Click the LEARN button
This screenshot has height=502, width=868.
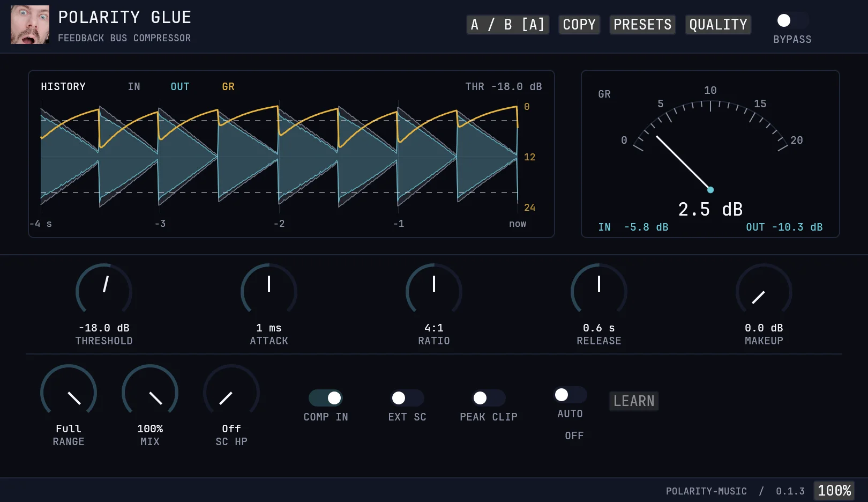point(634,401)
